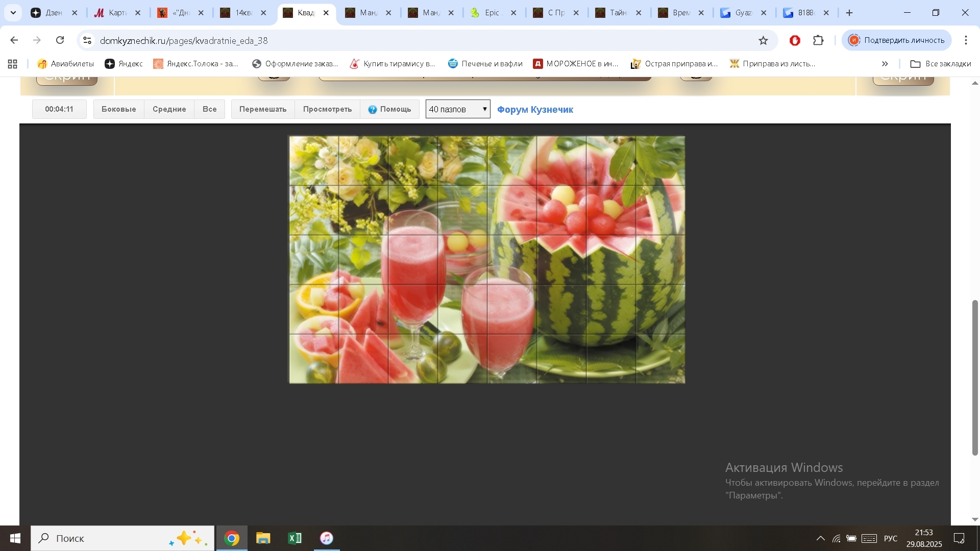Show Боковые edge pieces
This screenshot has width=980, height=551.
(118, 109)
